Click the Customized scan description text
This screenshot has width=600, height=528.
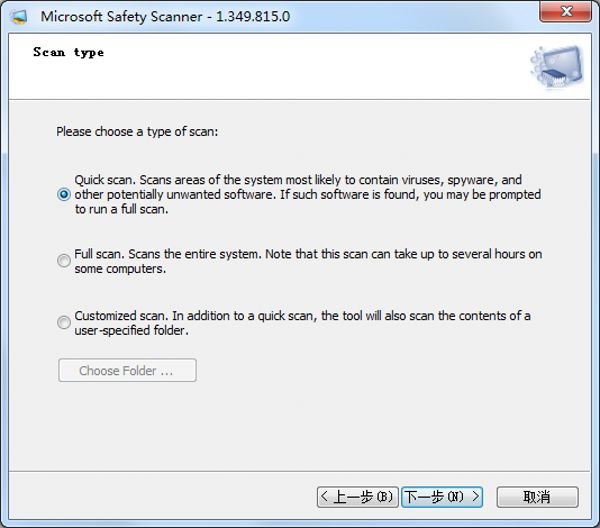click(302, 323)
